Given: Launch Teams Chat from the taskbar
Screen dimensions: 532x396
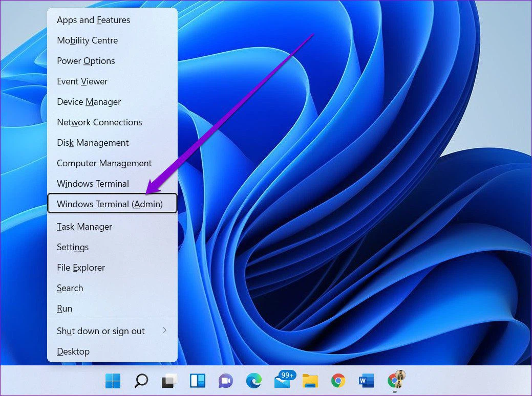Looking at the screenshot, I should [x=225, y=381].
